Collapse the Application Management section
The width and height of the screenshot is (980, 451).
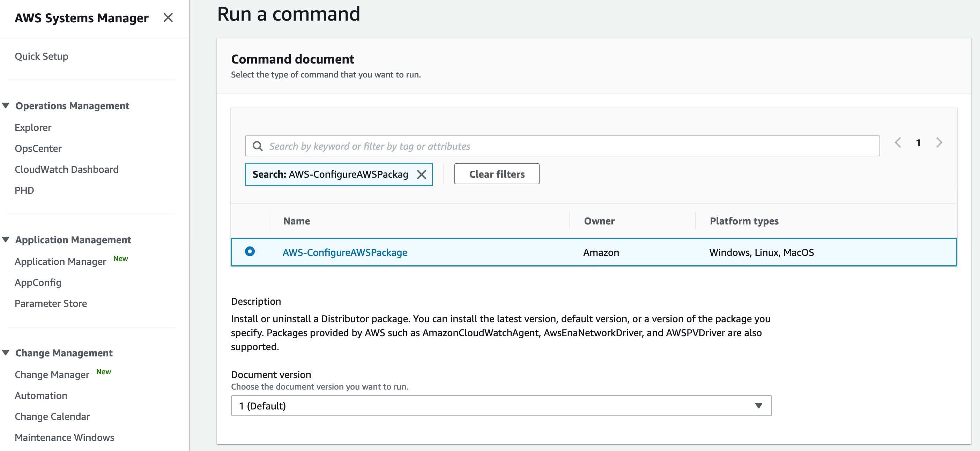6,239
